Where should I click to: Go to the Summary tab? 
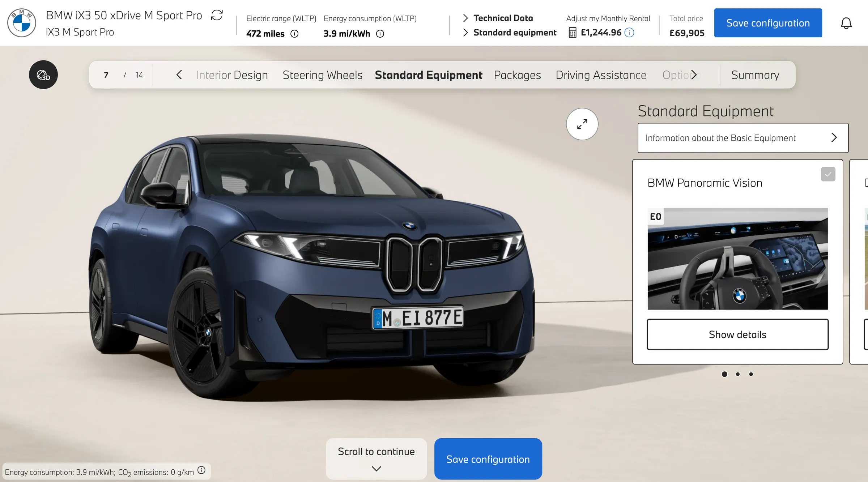point(755,75)
